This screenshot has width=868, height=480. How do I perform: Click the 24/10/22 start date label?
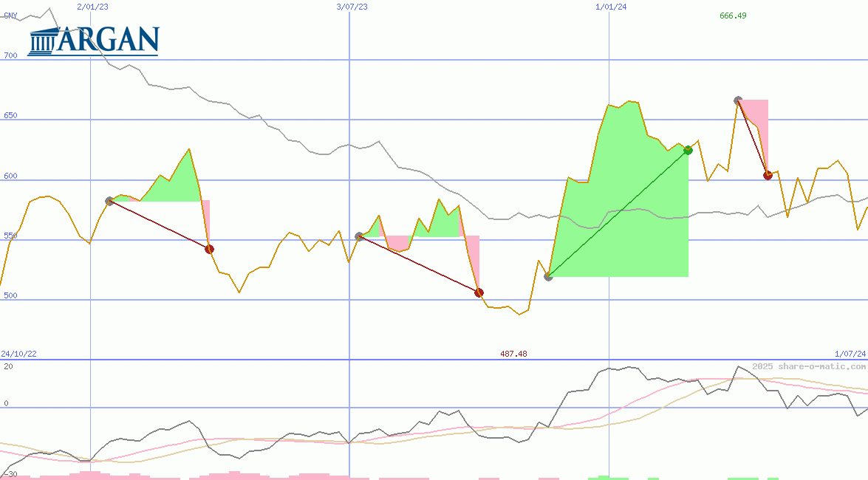point(18,354)
